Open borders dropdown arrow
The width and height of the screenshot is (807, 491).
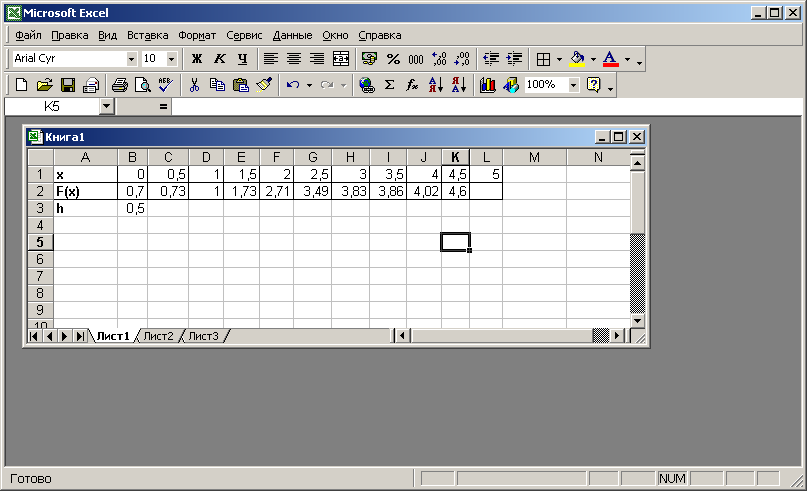click(559, 59)
